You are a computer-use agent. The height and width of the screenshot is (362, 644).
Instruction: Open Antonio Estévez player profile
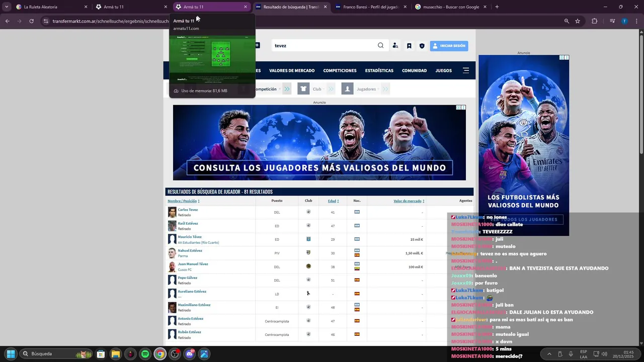pos(190,318)
